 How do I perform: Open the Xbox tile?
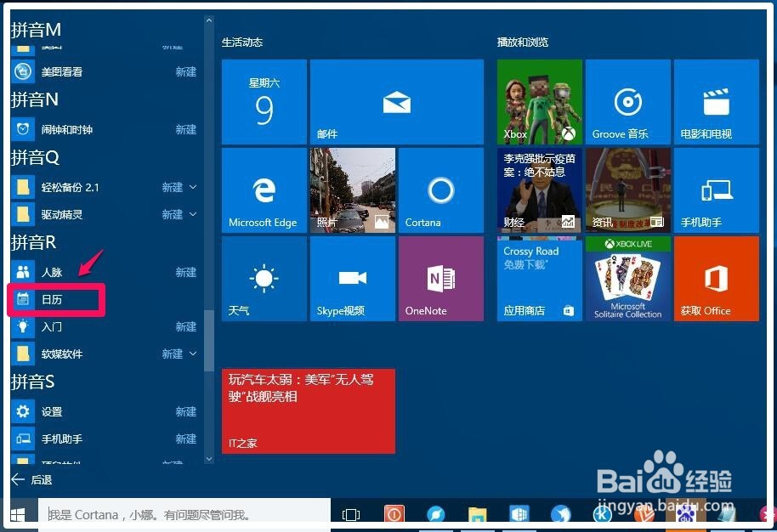540,101
